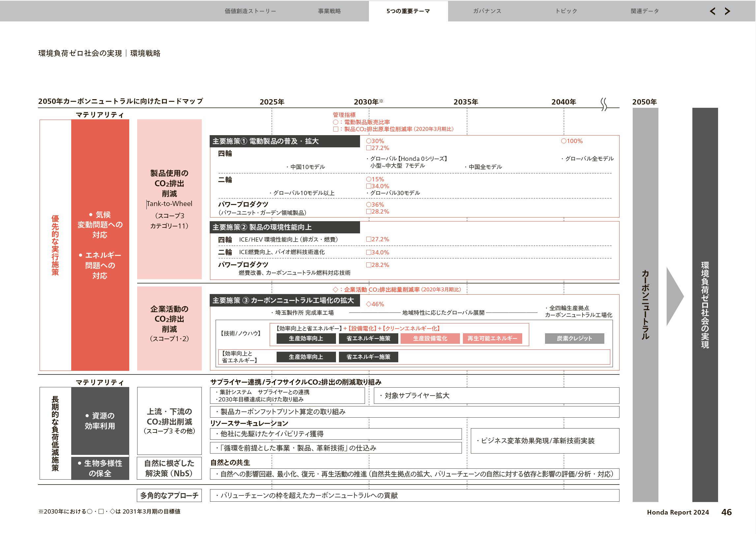Click the 循環を前提とした事業 row

(336, 448)
